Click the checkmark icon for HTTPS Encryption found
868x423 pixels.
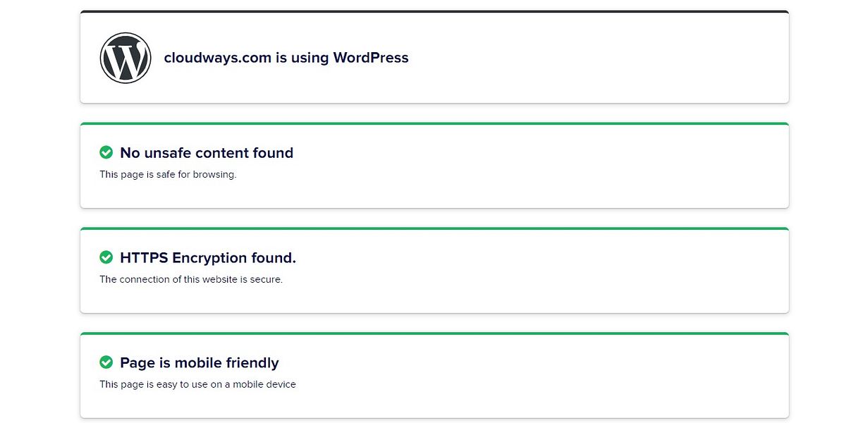pos(106,257)
